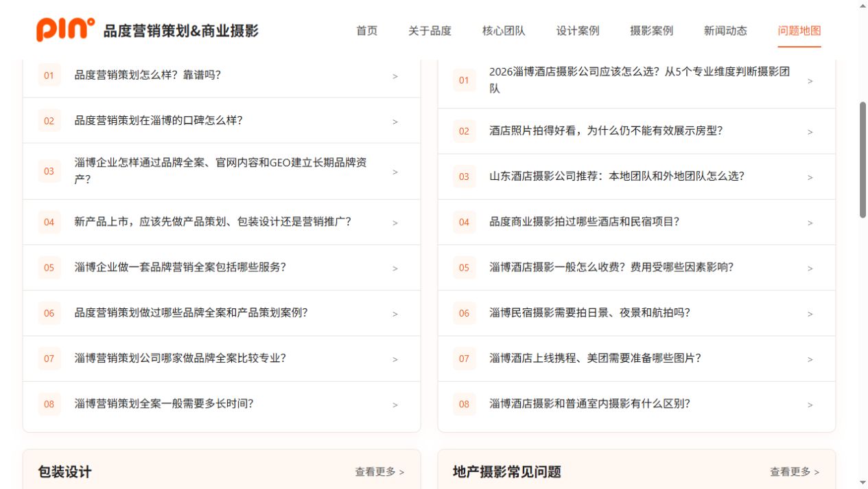This screenshot has width=868, height=489.
Task: Open question about 新产品上市 planning order
Action: [x=222, y=222]
